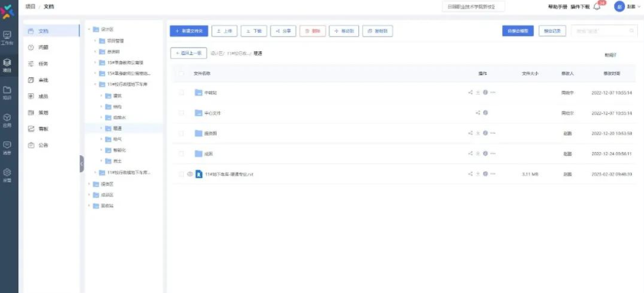
Task: Expand the 建筑 folder arrow in tree
Action: [101, 96]
